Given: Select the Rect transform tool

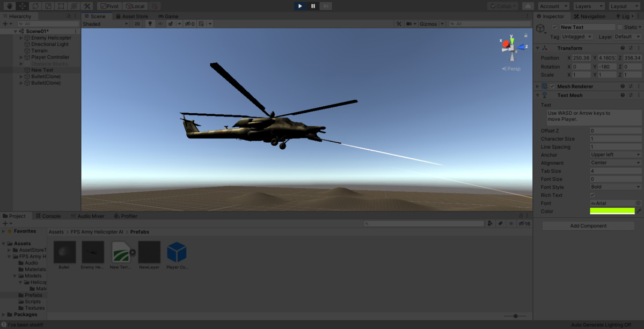Looking at the screenshot, I should coord(61,5).
